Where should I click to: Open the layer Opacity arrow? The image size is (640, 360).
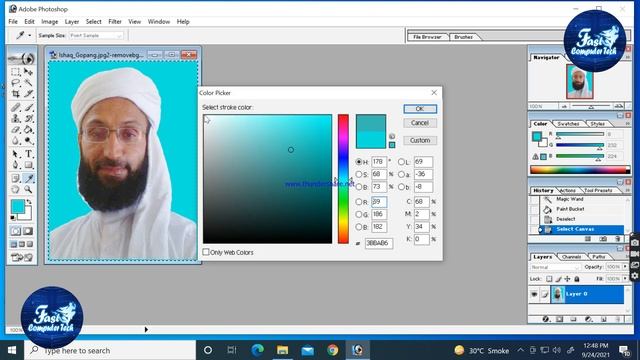625,267
